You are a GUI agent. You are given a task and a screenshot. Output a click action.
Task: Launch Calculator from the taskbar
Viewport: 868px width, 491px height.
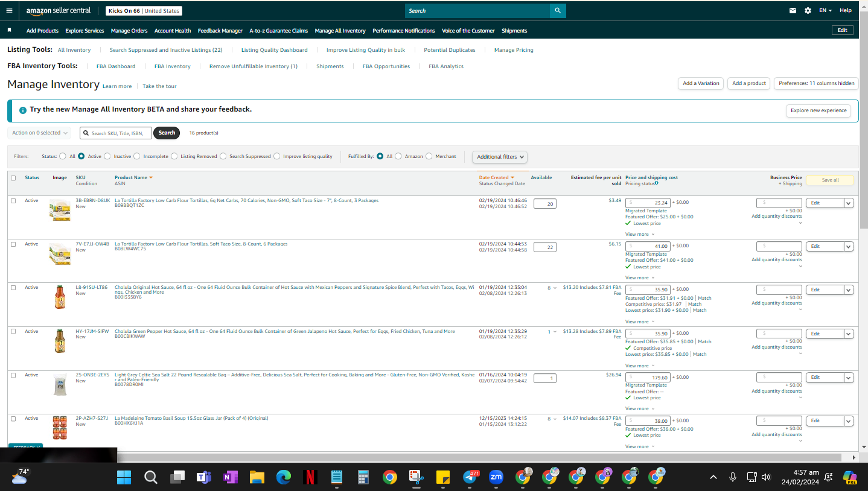tap(363, 477)
